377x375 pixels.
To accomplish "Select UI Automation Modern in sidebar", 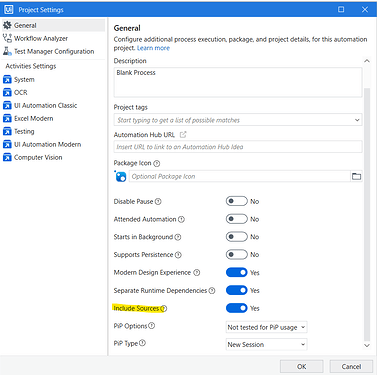I will coord(47,144).
